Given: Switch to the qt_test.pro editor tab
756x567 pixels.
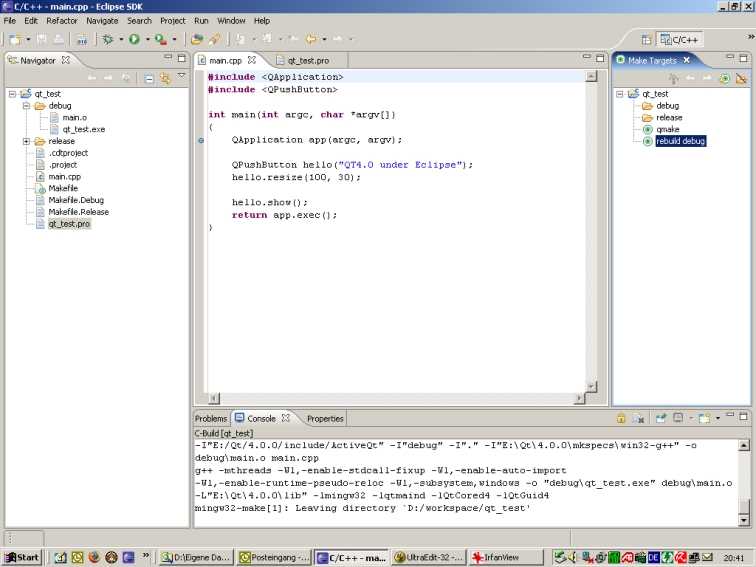Looking at the screenshot, I should (x=308, y=61).
